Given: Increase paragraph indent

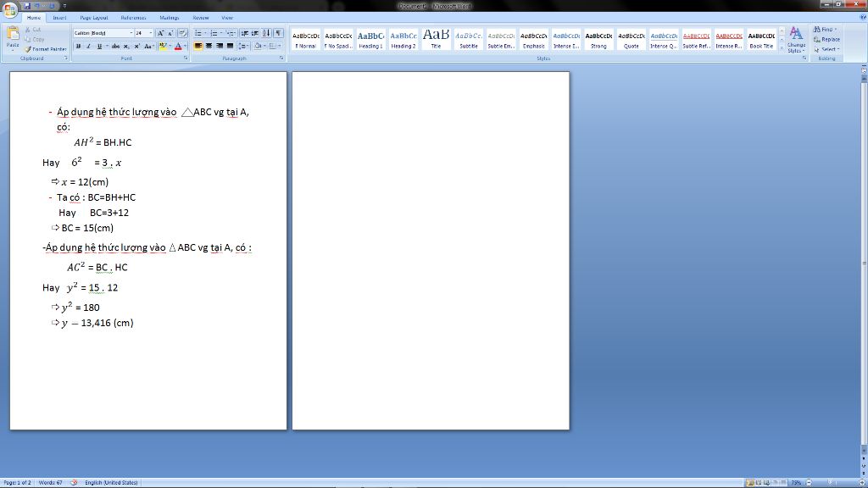Looking at the screenshot, I should [254, 33].
